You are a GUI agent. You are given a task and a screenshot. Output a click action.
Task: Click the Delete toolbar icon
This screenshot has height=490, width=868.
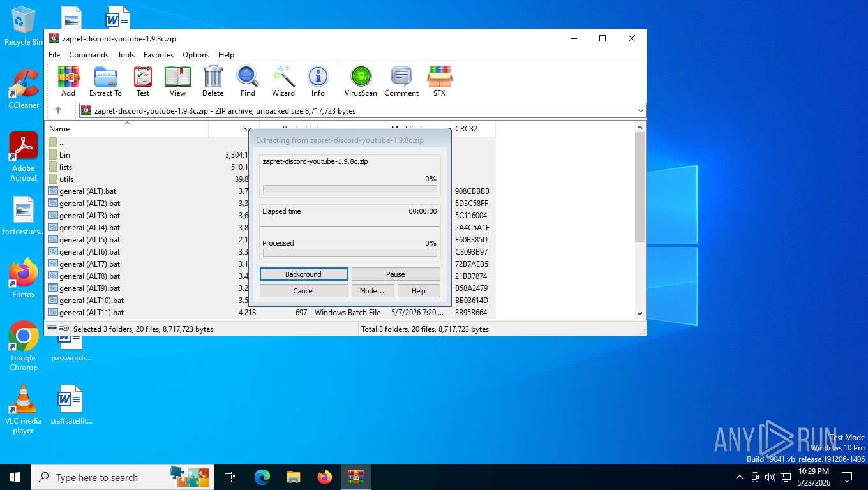click(x=213, y=81)
